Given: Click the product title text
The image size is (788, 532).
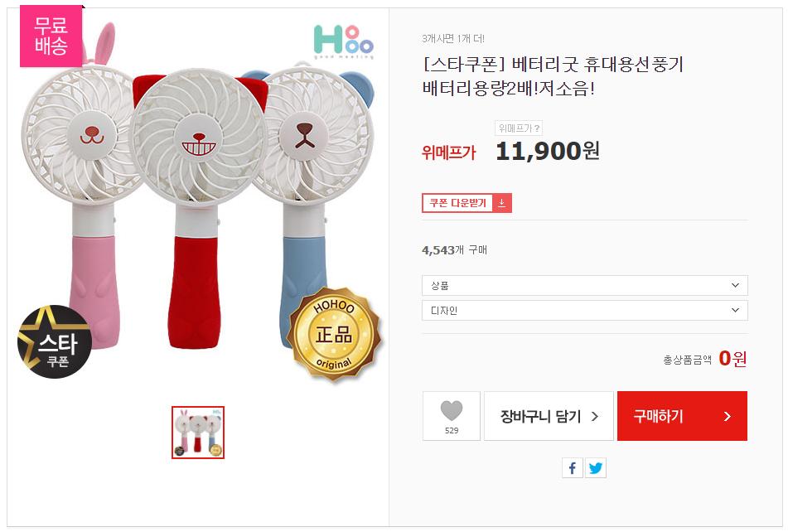Looking at the screenshot, I should point(553,76).
